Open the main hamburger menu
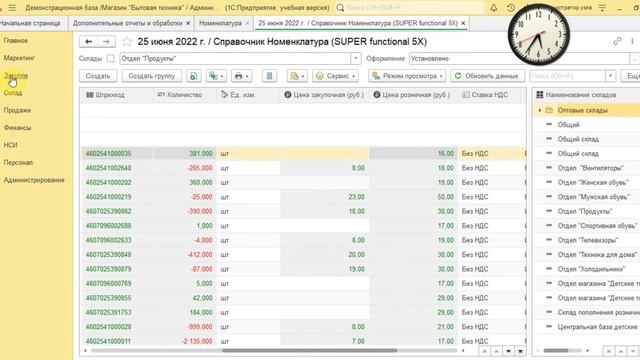Screen dimensions: 640x360 (x=12, y=8)
